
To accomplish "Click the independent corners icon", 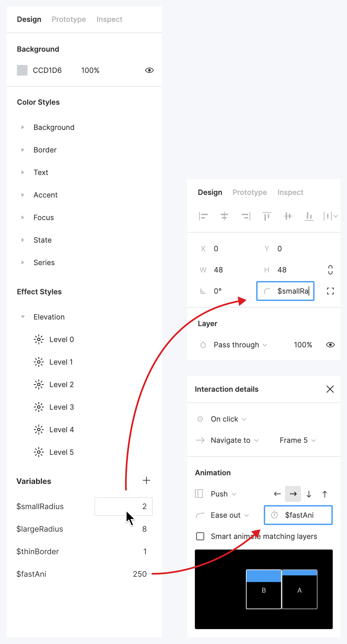I will pos(330,291).
